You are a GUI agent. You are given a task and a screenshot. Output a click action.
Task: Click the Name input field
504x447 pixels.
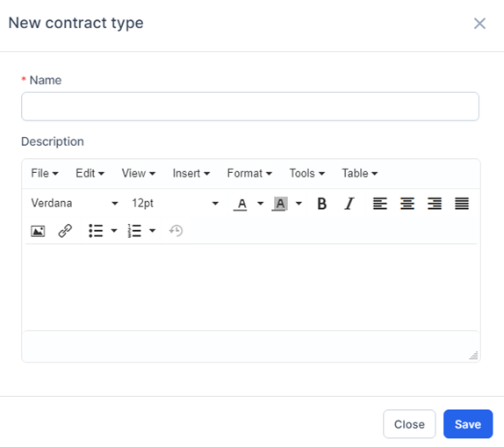[250, 106]
